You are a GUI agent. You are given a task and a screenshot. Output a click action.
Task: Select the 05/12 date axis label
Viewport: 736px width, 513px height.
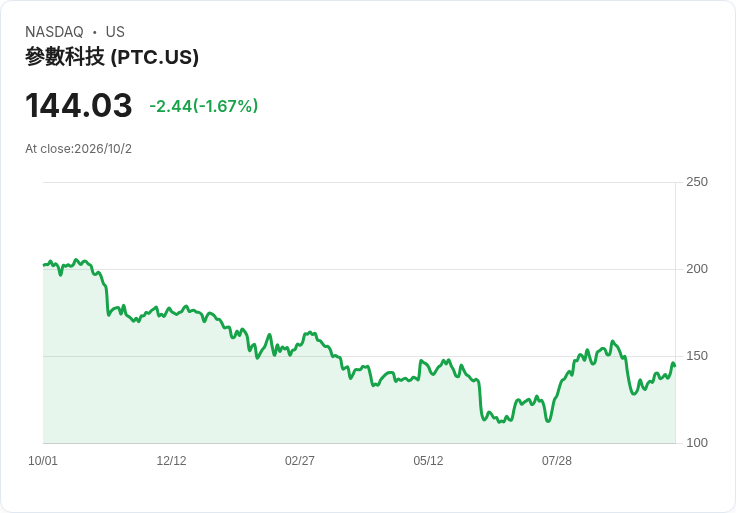428,461
